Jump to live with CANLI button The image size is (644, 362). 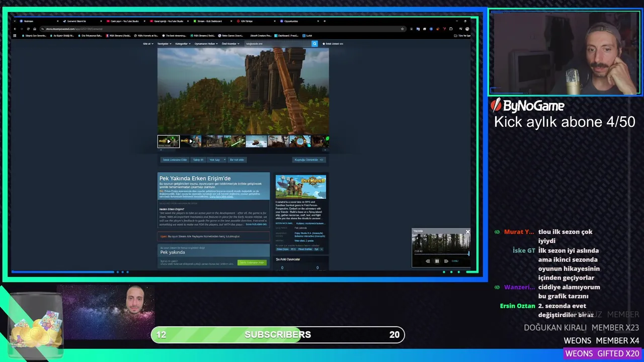pos(455,261)
